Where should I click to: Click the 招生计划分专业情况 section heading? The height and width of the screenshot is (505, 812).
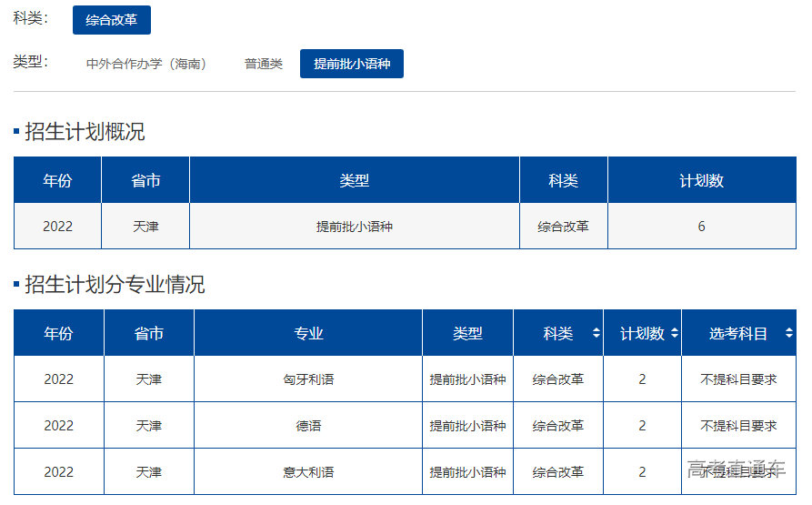115,285
